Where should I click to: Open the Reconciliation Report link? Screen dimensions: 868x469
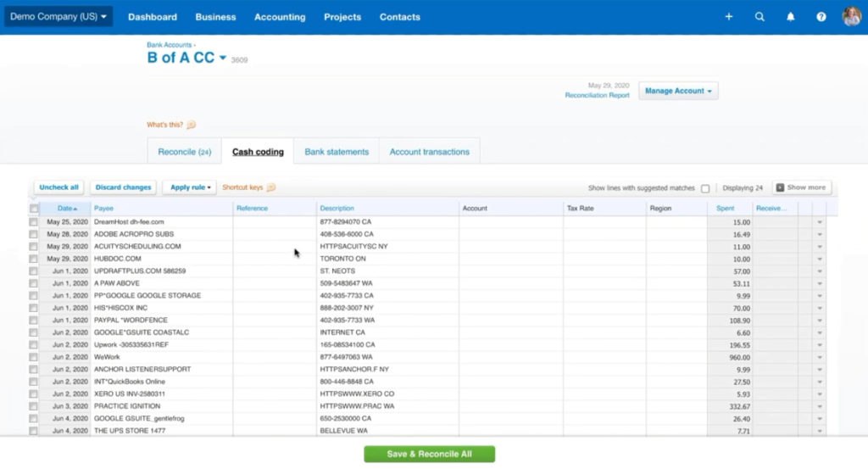tap(597, 96)
